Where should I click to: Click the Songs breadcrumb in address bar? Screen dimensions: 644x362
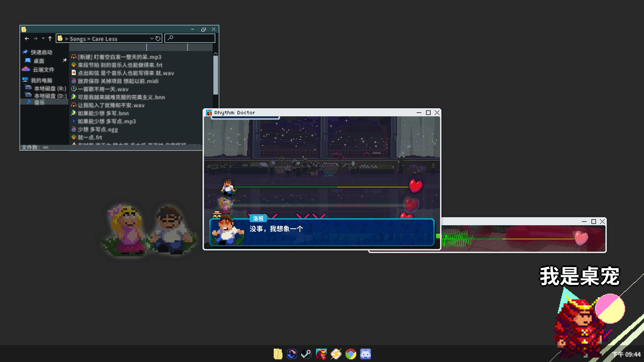(x=78, y=39)
